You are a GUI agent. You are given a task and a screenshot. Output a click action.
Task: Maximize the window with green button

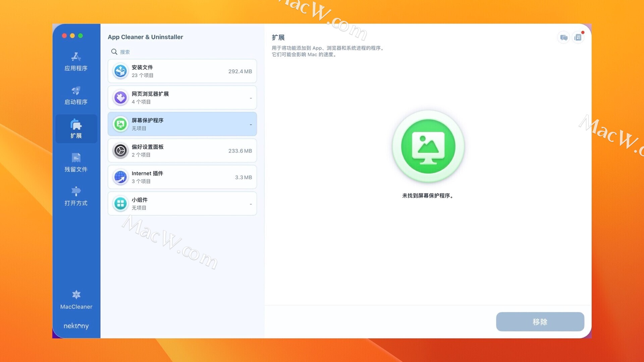(80, 36)
